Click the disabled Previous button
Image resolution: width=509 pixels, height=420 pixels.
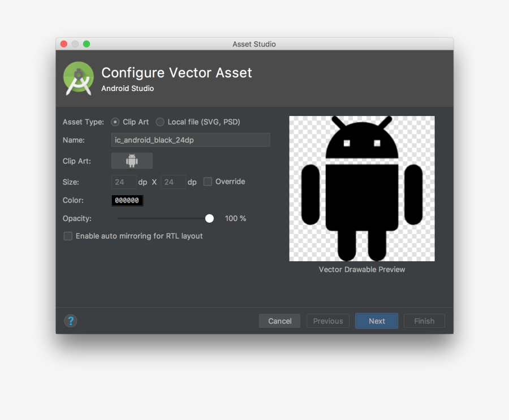pos(327,321)
